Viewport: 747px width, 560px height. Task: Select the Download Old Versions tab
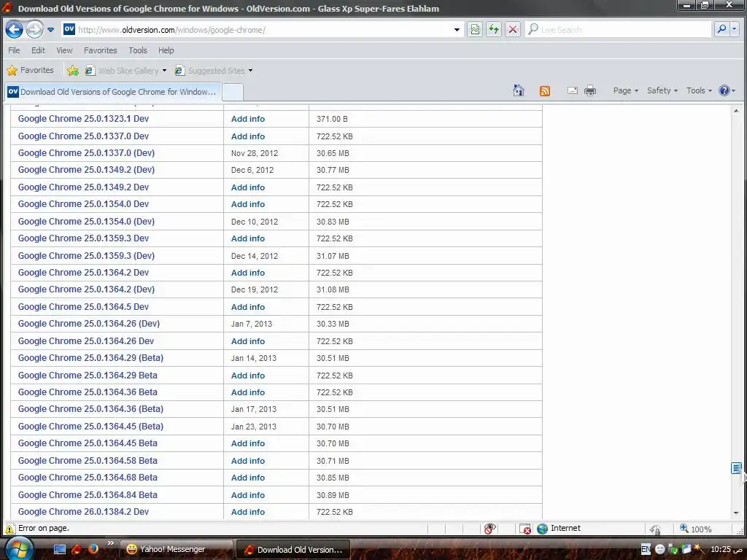click(112, 91)
